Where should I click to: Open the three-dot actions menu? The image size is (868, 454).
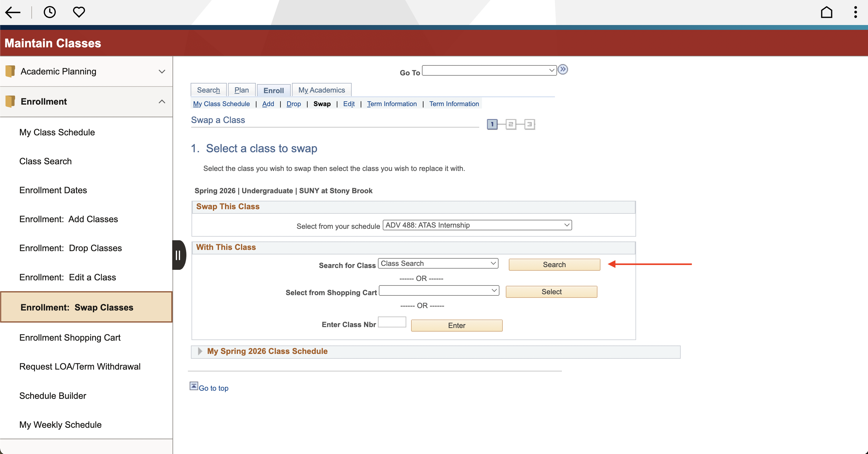[x=855, y=12]
